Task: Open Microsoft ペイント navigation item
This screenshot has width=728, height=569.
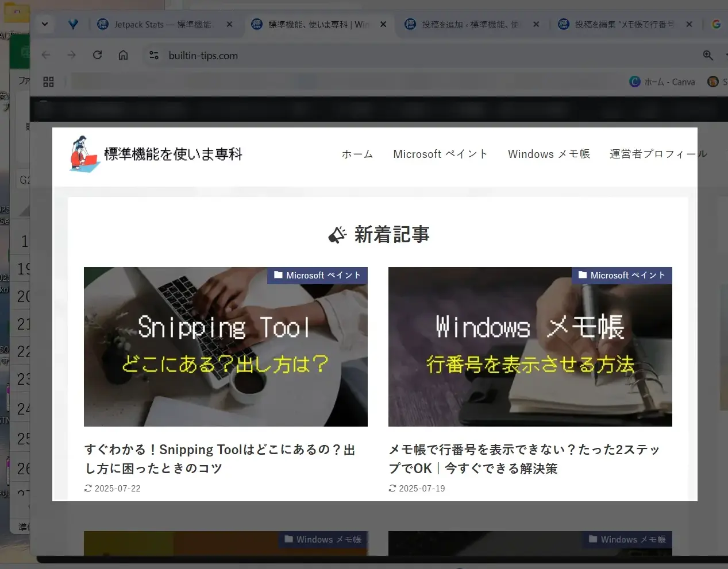Action: point(441,154)
